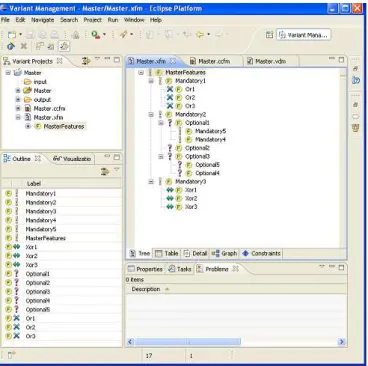
Task: Click the Or3 cross icon in Outline
Action: (16, 336)
